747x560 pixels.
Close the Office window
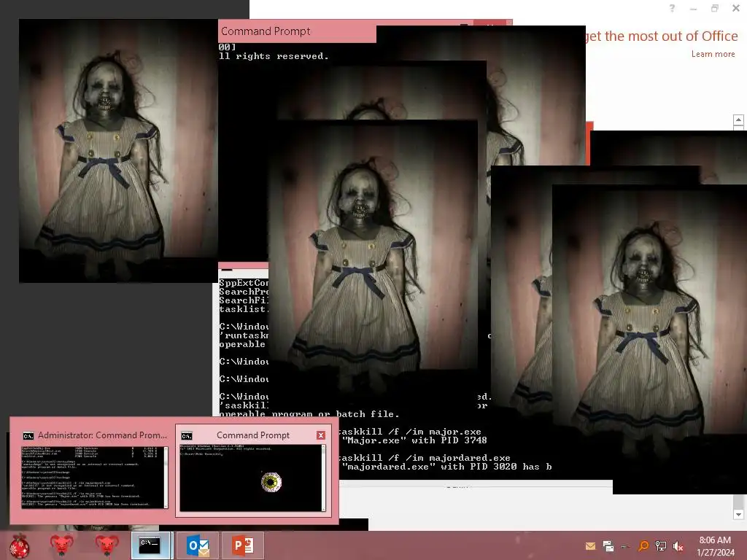[x=735, y=8]
